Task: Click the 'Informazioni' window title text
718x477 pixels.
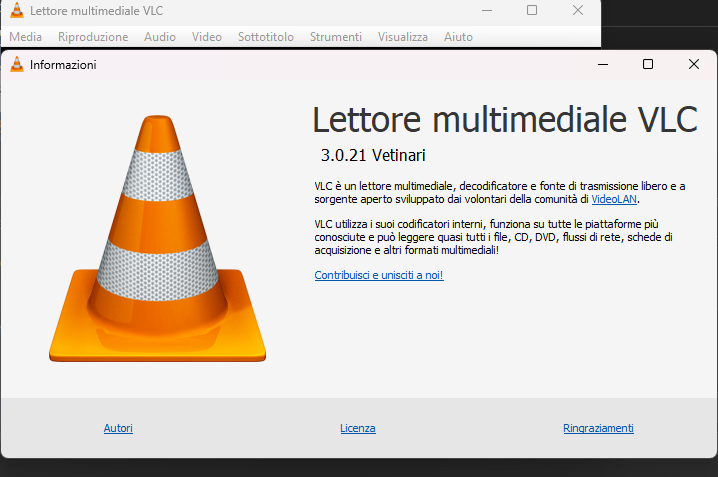Action: [63, 65]
